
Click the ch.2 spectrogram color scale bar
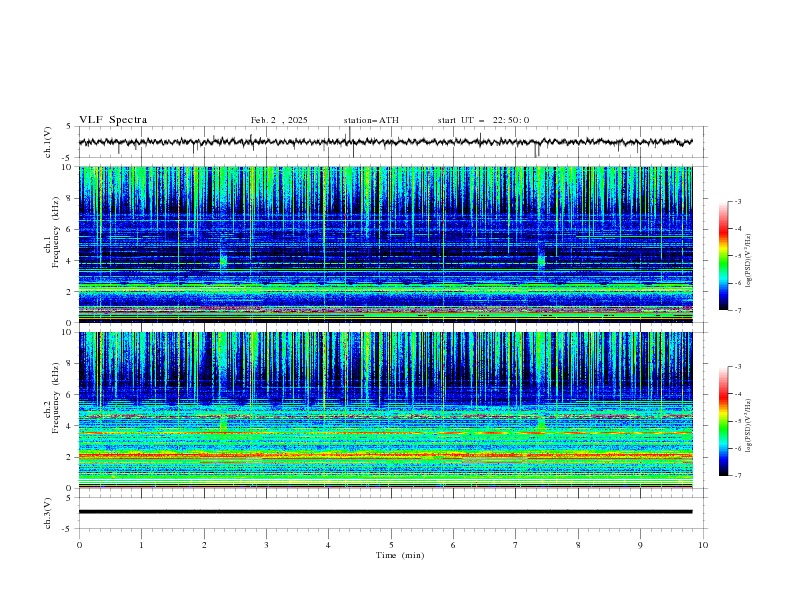pos(723,421)
